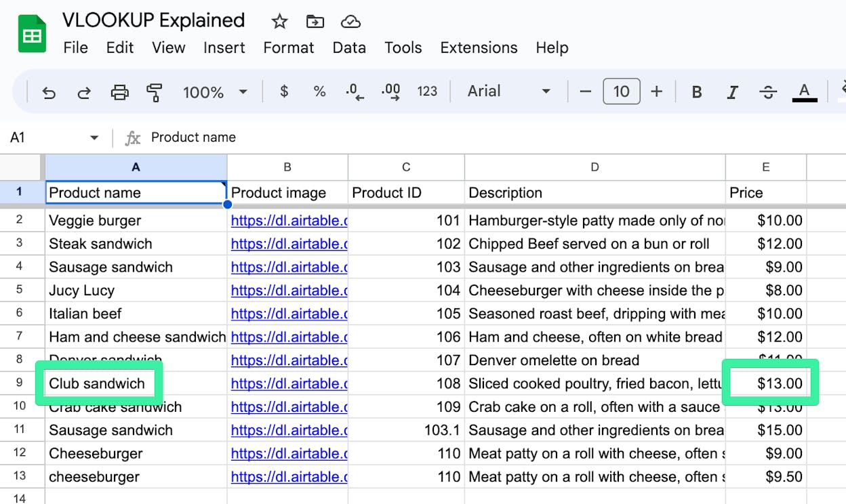Click the document title VLOOKUP Explained
The height and width of the screenshot is (504, 846).
point(154,20)
